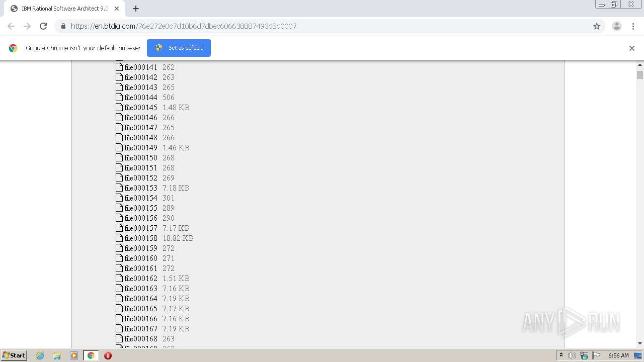644x362 pixels.
Task: Click the file name file000151
Action: [141, 168]
